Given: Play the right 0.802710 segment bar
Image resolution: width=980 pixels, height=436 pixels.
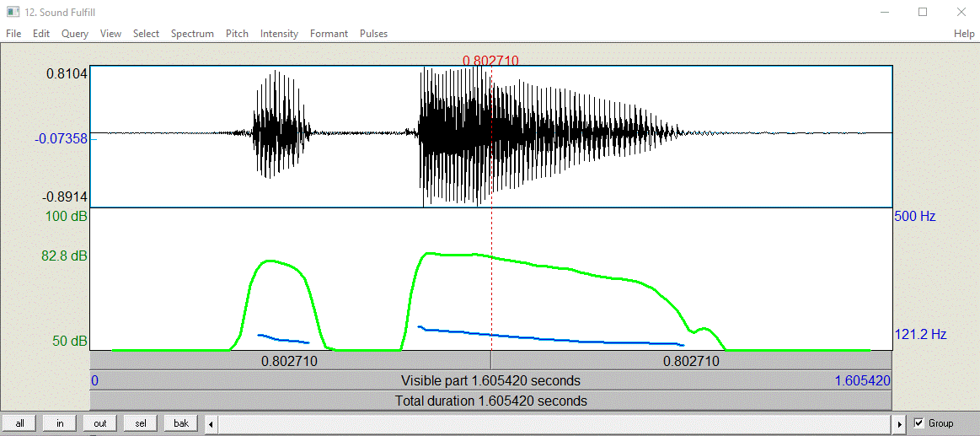Looking at the screenshot, I should (x=691, y=361).
